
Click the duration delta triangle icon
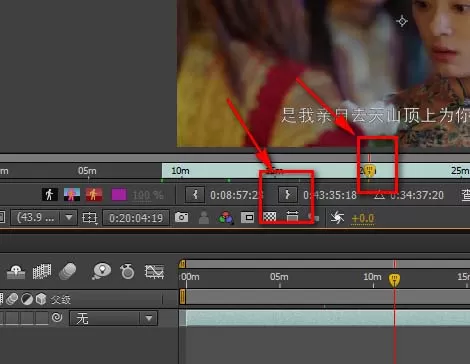click(x=379, y=195)
